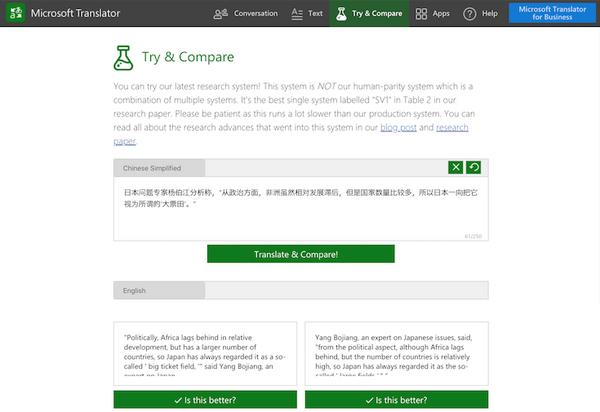Vote right translation with Is this better
This screenshot has width=600, height=412.
pyautogui.click(x=397, y=401)
